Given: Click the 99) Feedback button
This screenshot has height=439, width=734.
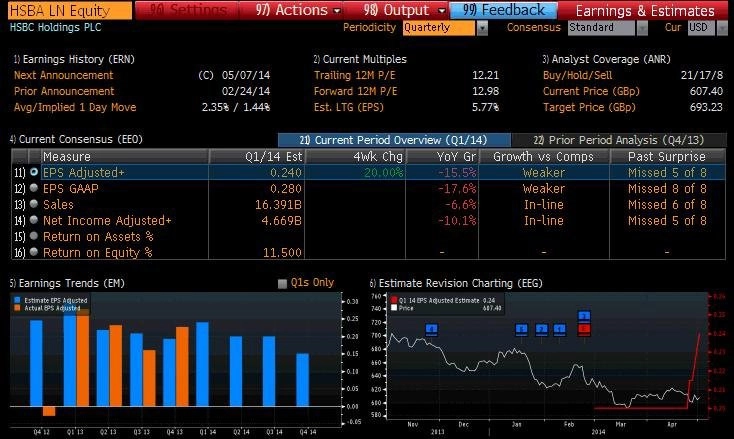Looking at the screenshot, I should (504, 10).
